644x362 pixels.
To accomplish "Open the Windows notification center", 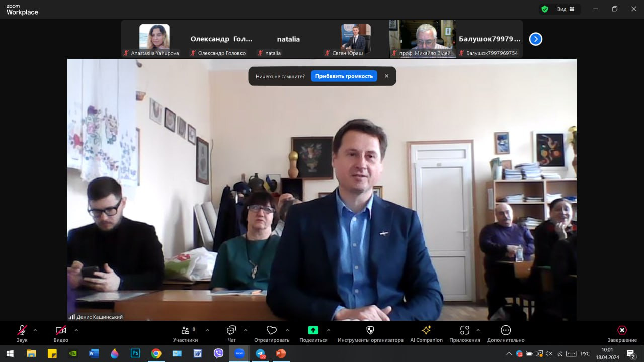I will (x=631, y=353).
